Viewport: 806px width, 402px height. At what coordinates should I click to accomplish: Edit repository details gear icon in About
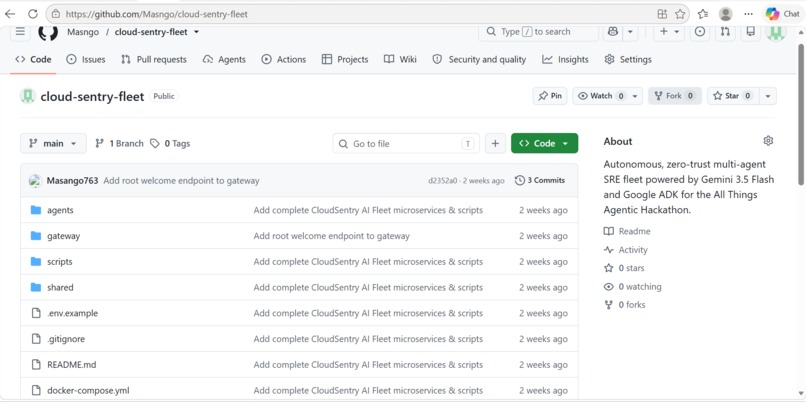pyautogui.click(x=768, y=141)
